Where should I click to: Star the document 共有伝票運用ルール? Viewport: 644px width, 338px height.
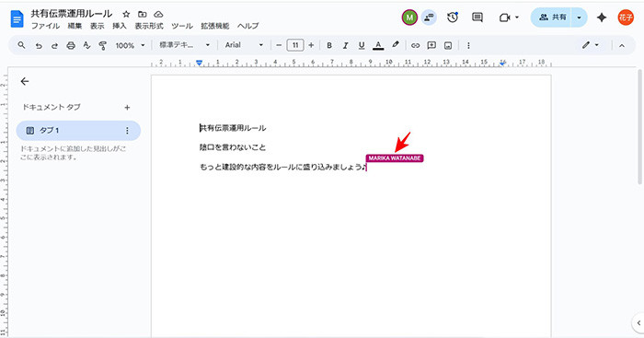(127, 14)
